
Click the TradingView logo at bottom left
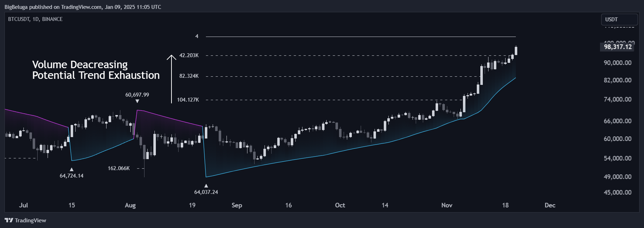[x=25, y=220]
